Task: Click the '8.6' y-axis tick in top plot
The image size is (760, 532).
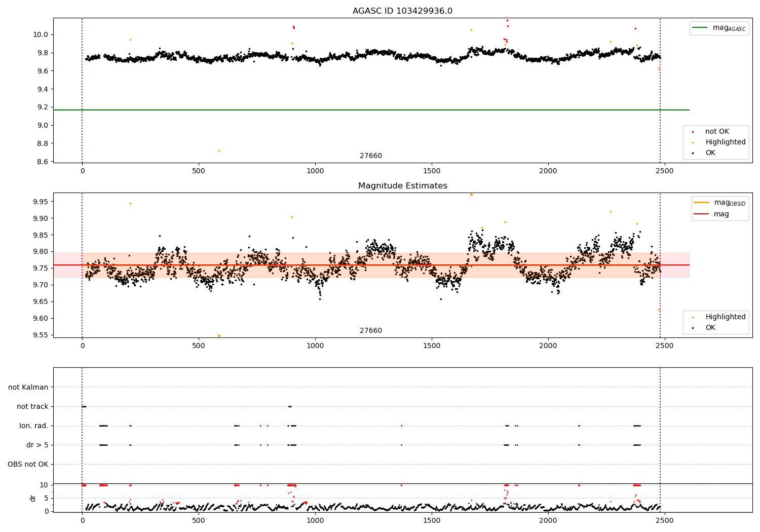Action: click(43, 162)
